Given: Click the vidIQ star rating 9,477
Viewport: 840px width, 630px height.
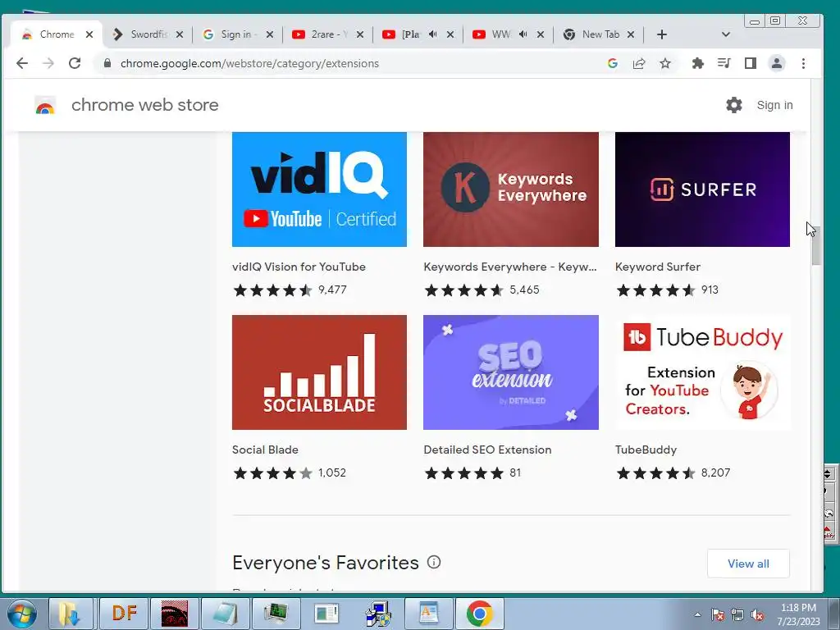Looking at the screenshot, I should click(290, 290).
